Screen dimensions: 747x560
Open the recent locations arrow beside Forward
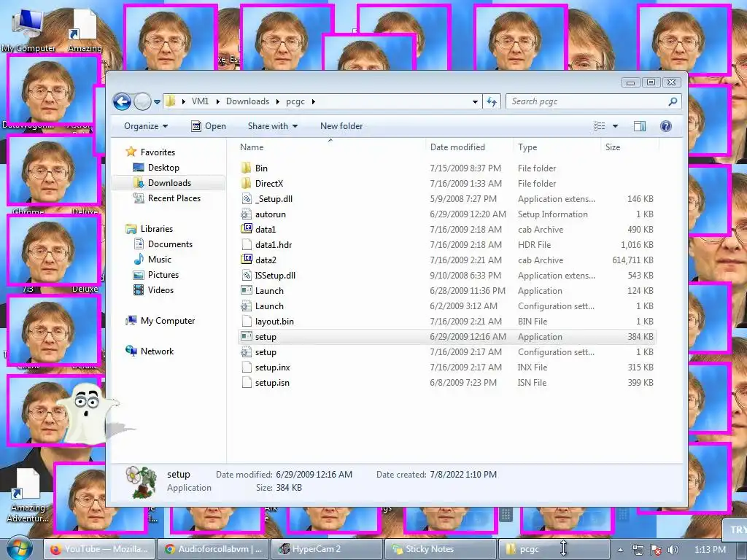pyautogui.click(x=157, y=102)
